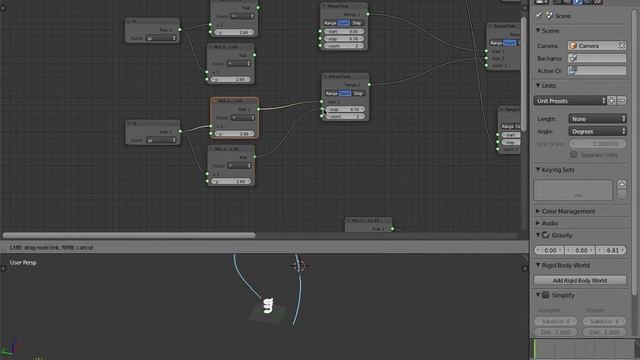This screenshot has width=640, height=360.
Task: Click the XYZ axis gizmo in the viewport
Action: tap(11, 349)
